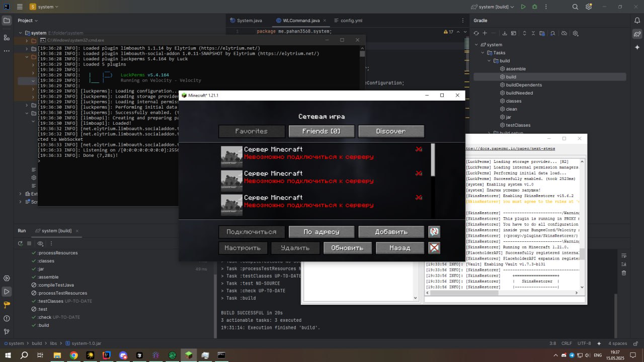Click the Добавить button in Minecraft
The height and width of the screenshot is (362, 644).
tap(391, 232)
